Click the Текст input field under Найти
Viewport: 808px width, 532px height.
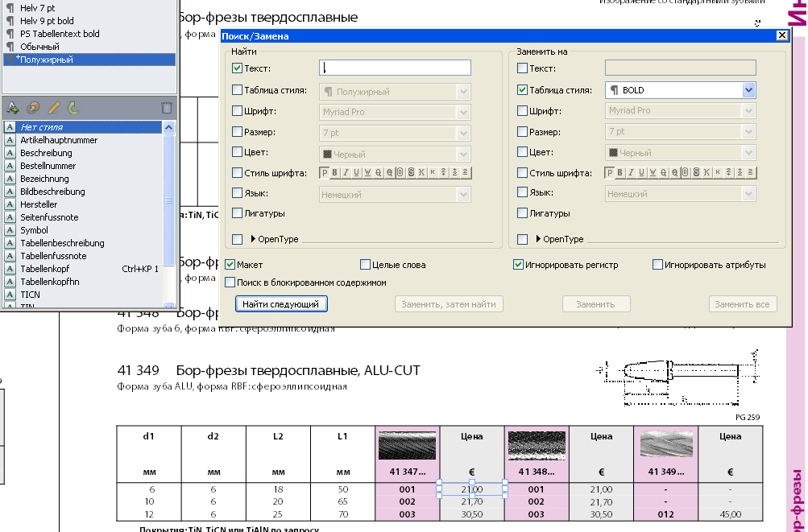pyautogui.click(x=395, y=68)
